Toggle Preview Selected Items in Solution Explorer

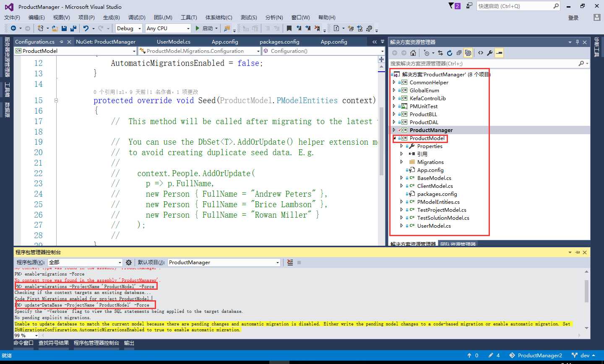point(499,53)
